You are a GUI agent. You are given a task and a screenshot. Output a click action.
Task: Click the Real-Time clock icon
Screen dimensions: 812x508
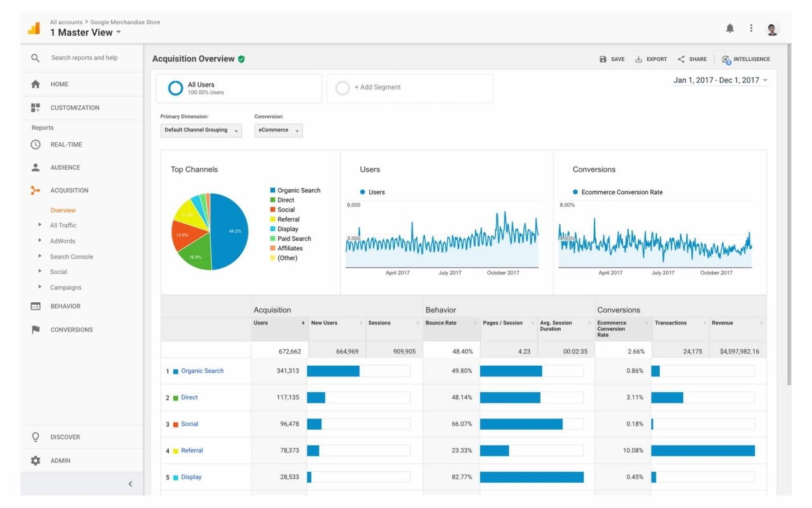pos(36,145)
